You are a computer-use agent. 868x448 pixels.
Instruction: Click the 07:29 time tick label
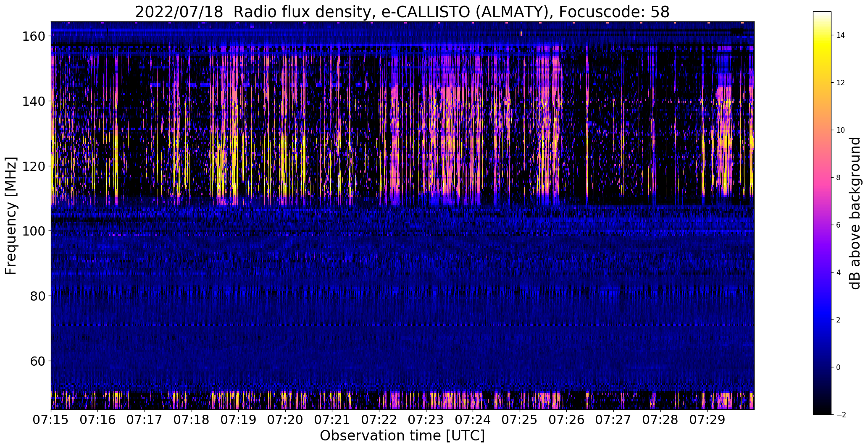pyautogui.click(x=707, y=420)
